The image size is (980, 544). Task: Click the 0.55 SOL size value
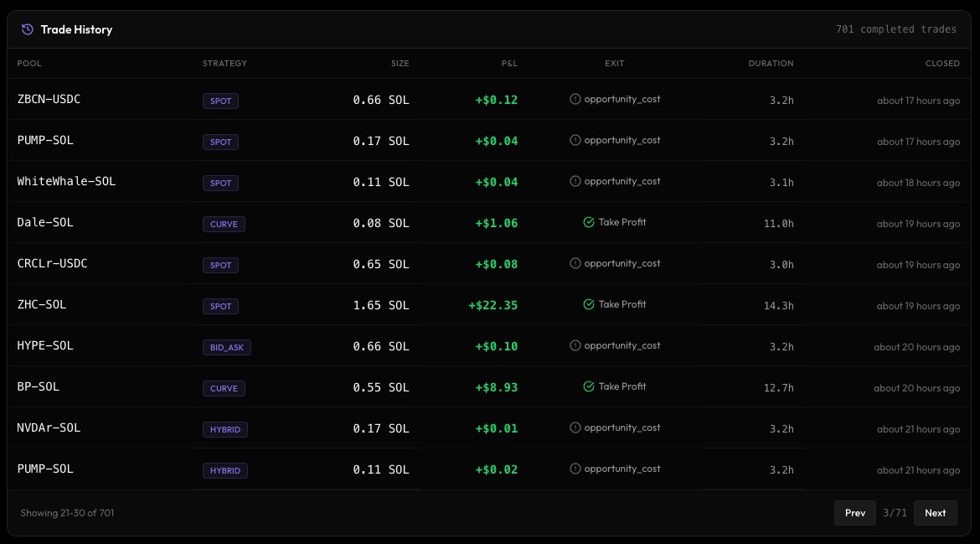(x=381, y=388)
